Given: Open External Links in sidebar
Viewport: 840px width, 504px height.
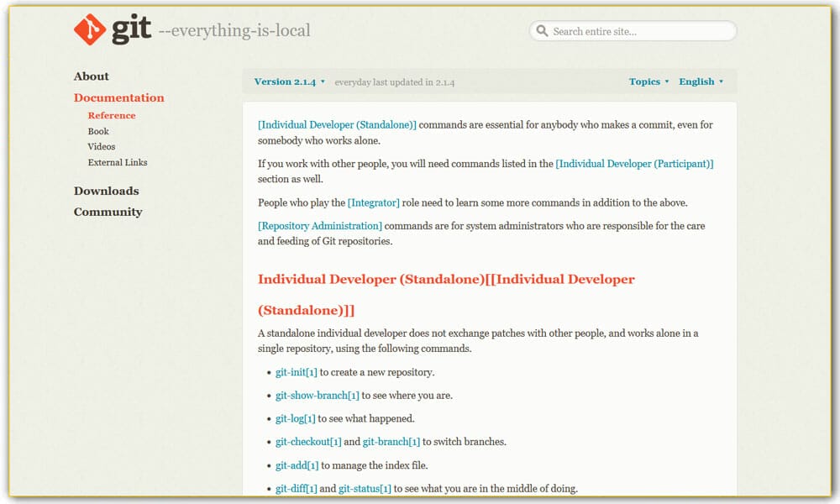Looking at the screenshot, I should pyautogui.click(x=117, y=162).
